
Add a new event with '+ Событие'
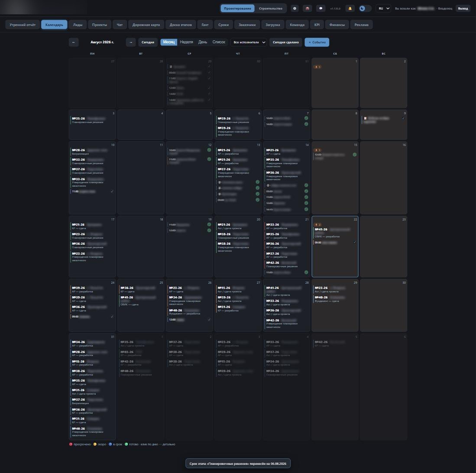[x=317, y=42]
